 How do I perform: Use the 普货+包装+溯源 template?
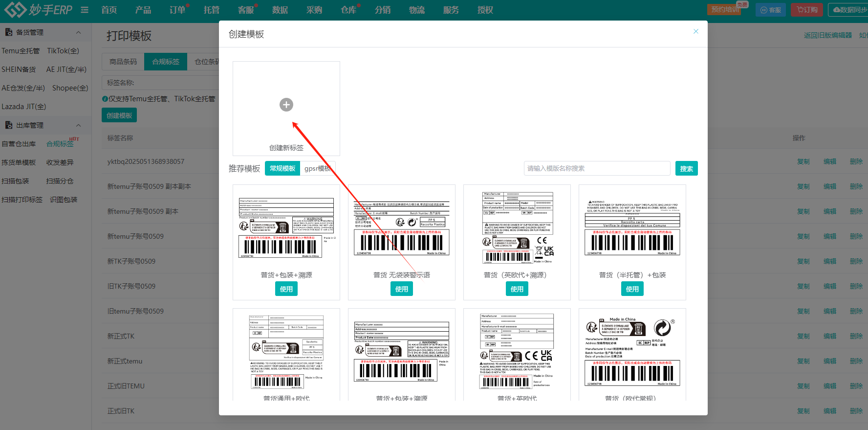(286, 289)
